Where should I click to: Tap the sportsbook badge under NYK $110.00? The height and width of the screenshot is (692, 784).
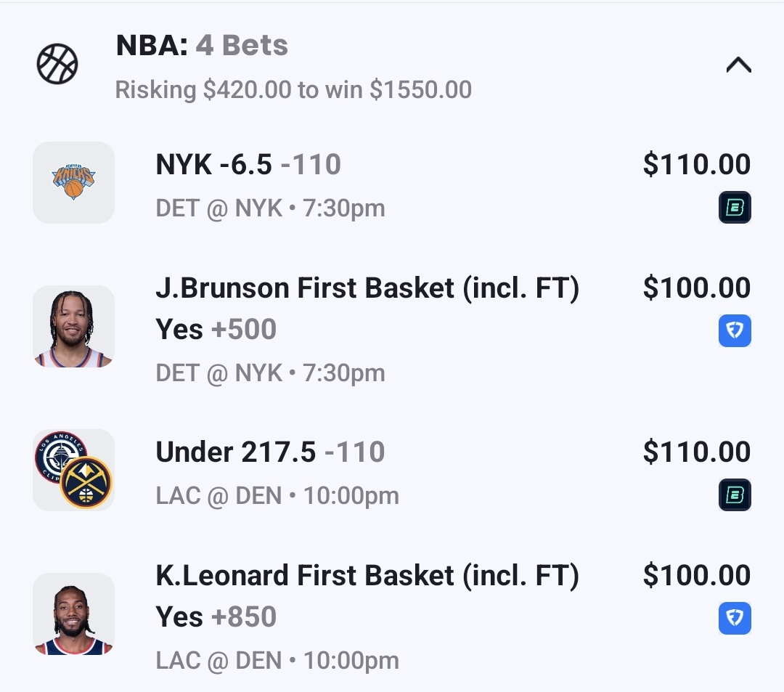click(x=735, y=208)
